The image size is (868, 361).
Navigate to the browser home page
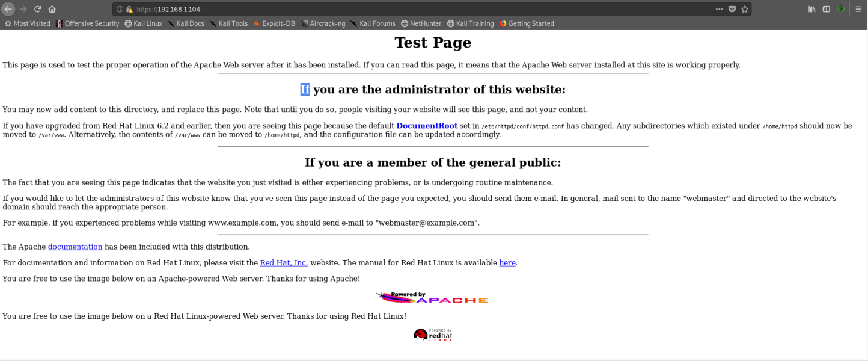pos(52,9)
